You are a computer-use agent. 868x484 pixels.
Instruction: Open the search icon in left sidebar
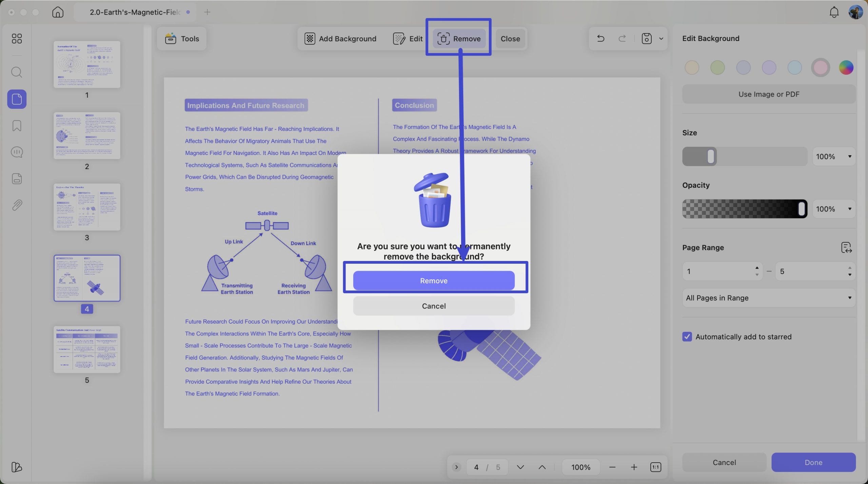point(17,72)
